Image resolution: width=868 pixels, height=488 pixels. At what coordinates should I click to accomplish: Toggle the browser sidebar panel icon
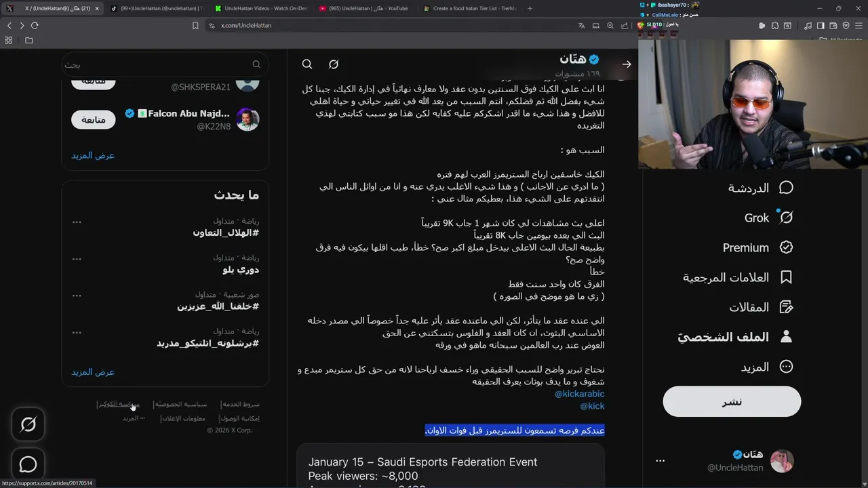821,26
